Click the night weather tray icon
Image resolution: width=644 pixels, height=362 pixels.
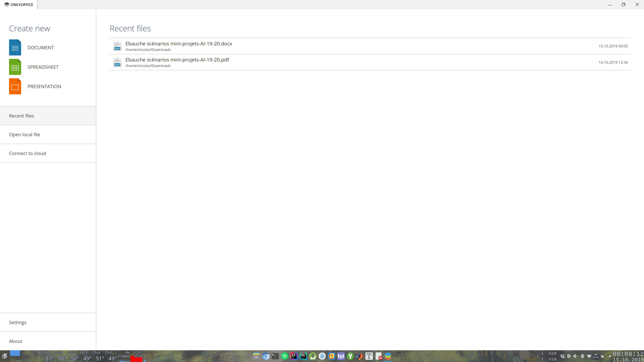[603, 356]
